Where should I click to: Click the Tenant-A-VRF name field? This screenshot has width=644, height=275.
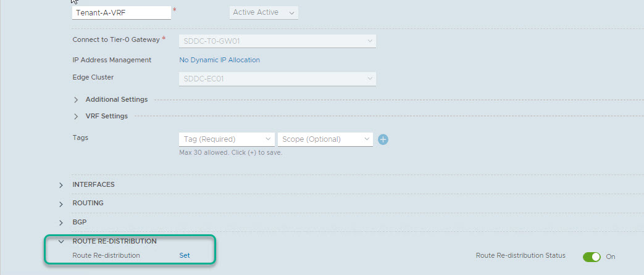click(x=121, y=13)
